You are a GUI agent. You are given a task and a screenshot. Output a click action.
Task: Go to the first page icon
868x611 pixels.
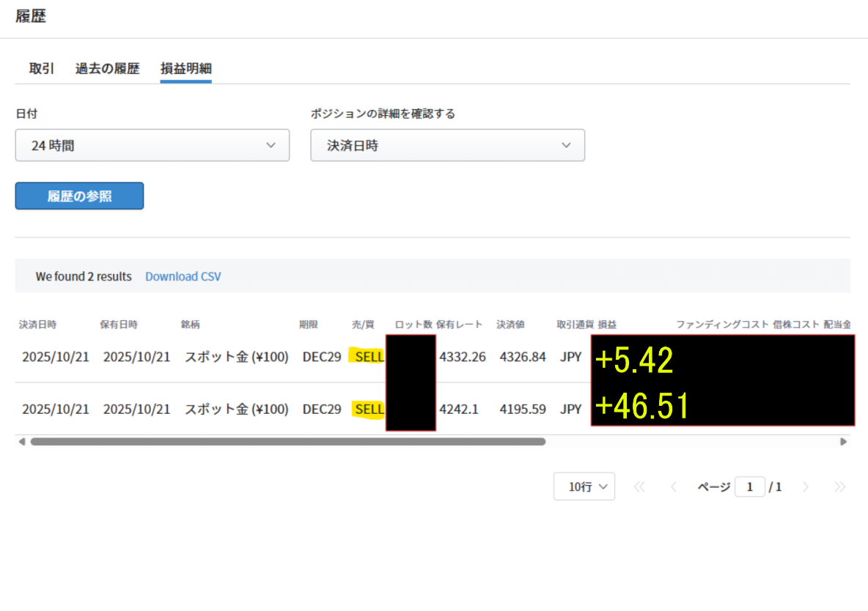[x=639, y=486]
